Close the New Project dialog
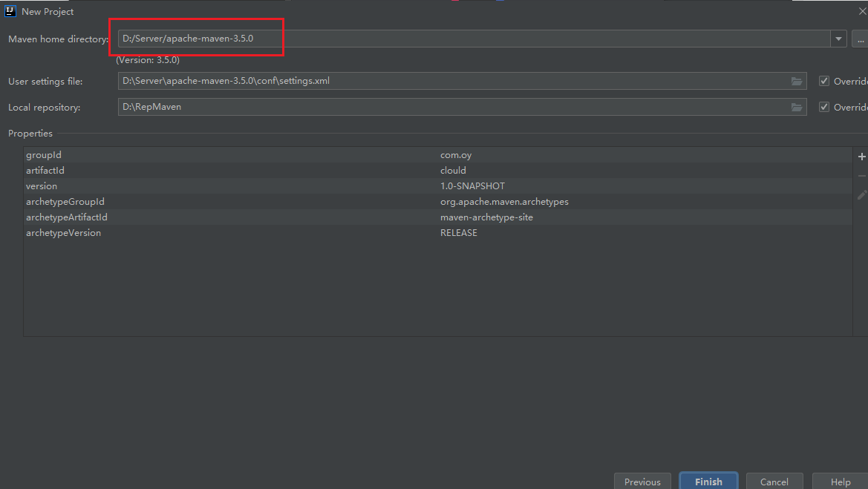Viewport: 868px width, 489px height. 862,11
